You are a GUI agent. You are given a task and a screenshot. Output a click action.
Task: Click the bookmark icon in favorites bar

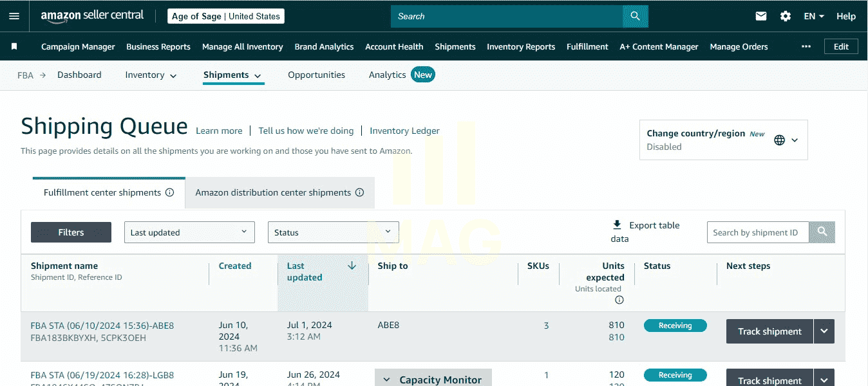(x=14, y=46)
